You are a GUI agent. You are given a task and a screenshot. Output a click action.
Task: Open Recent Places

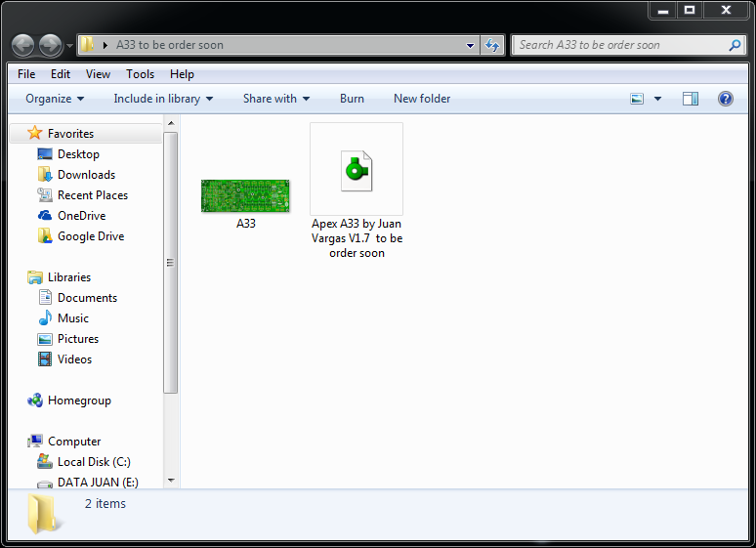pyautogui.click(x=93, y=195)
